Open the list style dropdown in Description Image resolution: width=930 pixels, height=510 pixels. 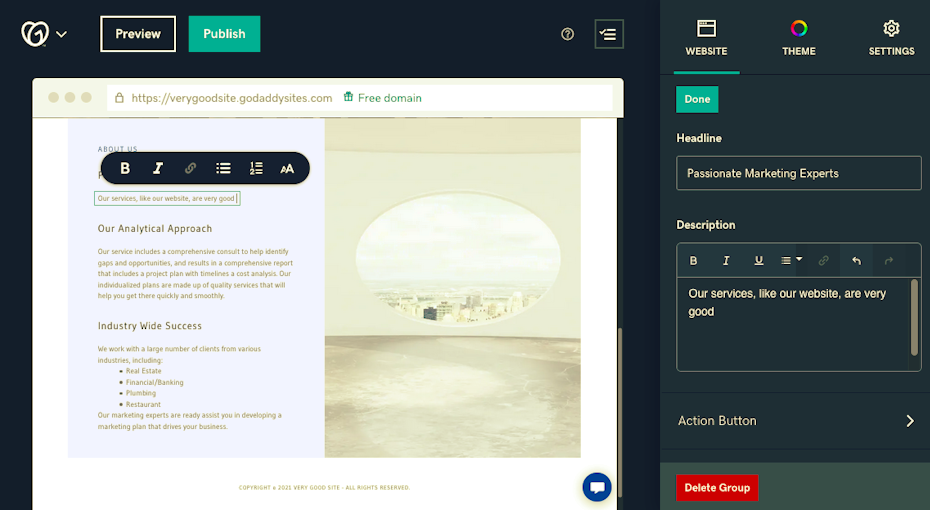(x=791, y=260)
